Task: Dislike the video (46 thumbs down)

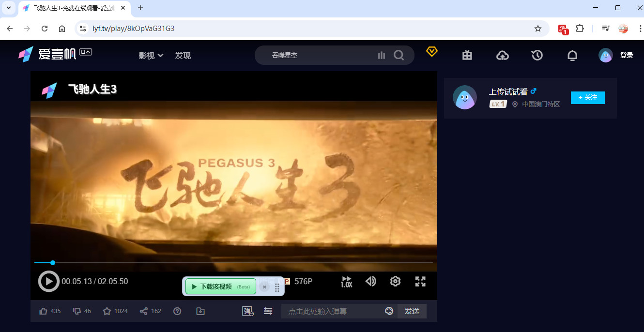Action: 82,311
